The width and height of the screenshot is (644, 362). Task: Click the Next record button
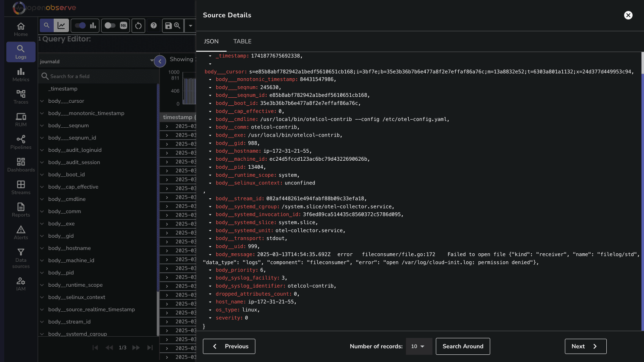(586, 346)
